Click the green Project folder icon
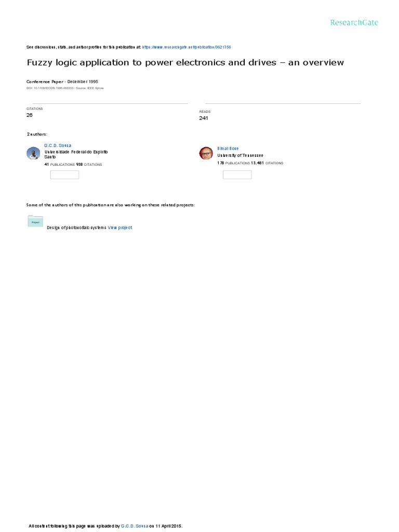Viewport: 399px width, 532px height. tap(35, 221)
